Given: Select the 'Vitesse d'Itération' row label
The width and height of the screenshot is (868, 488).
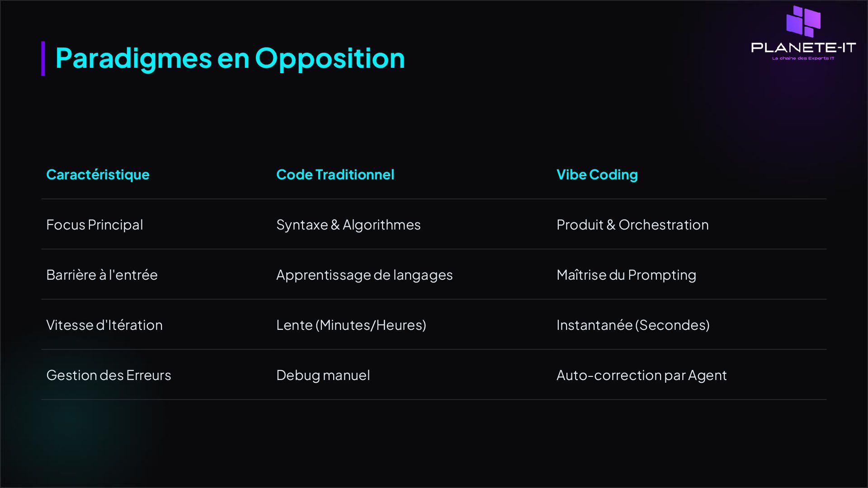Looking at the screenshot, I should coord(104,325).
